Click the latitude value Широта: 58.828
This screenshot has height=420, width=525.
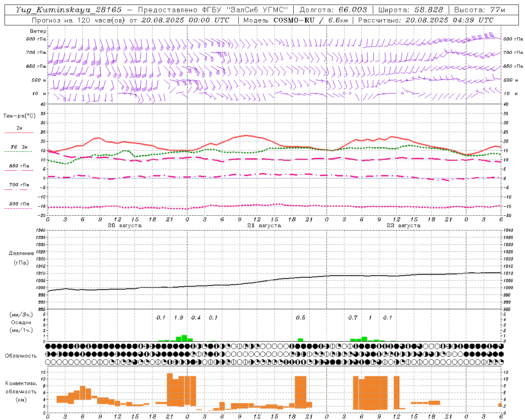[411, 10]
